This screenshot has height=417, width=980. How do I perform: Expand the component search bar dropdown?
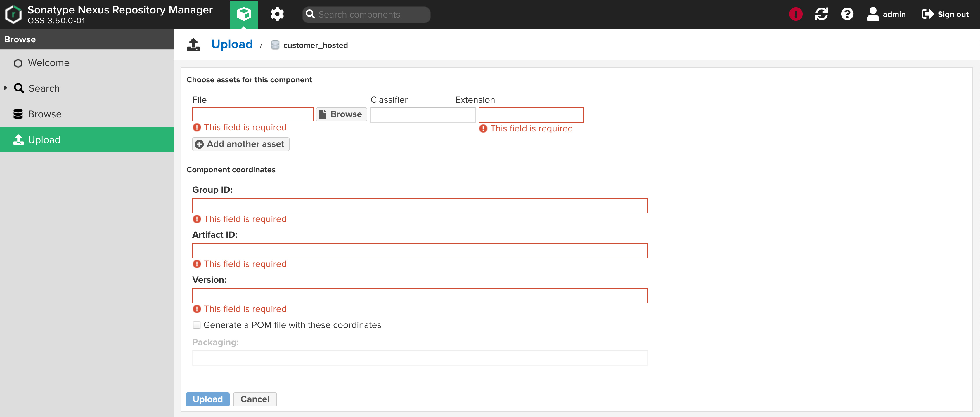pyautogui.click(x=366, y=14)
